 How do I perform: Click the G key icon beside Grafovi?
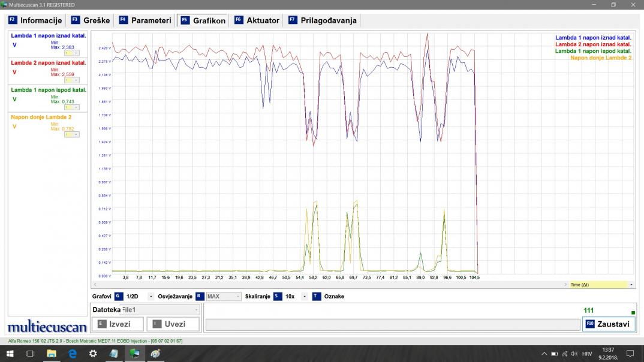pyautogui.click(x=119, y=296)
